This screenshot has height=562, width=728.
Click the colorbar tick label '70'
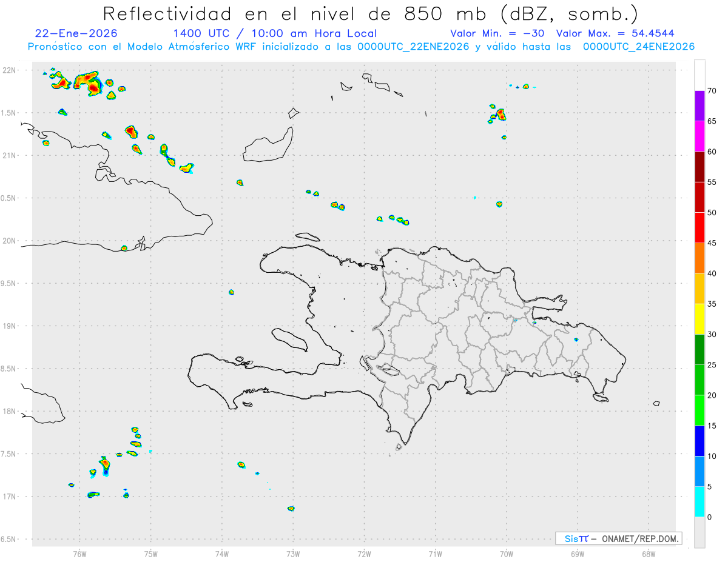(712, 91)
